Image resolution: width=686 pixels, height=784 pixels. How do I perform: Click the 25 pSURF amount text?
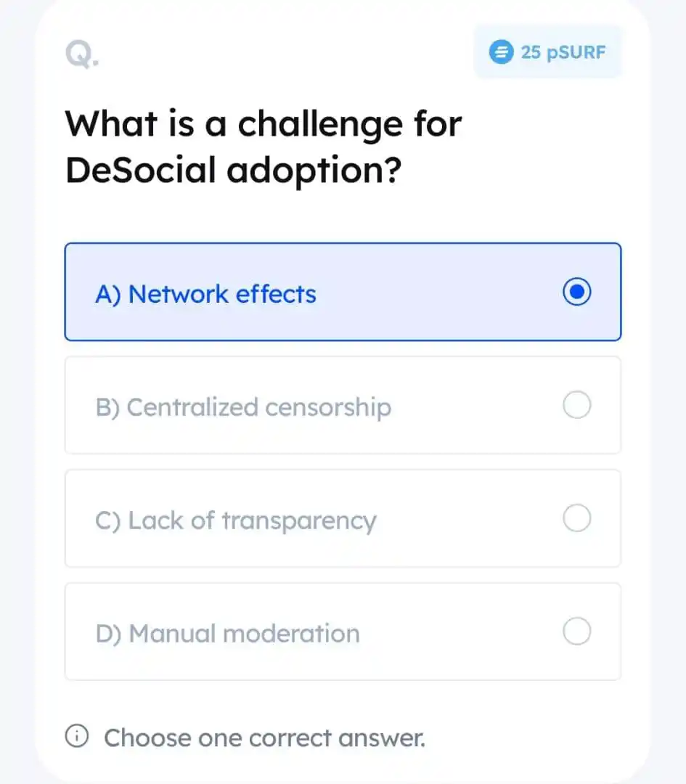tap(563, 52)
